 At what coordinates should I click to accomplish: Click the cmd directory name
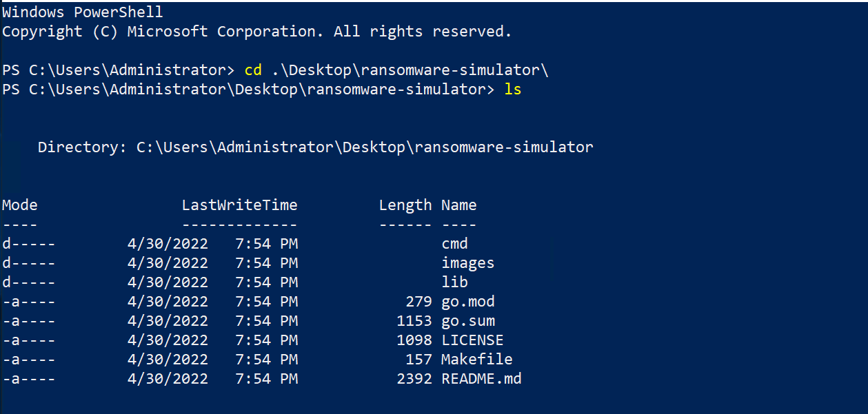coord(455,244)
